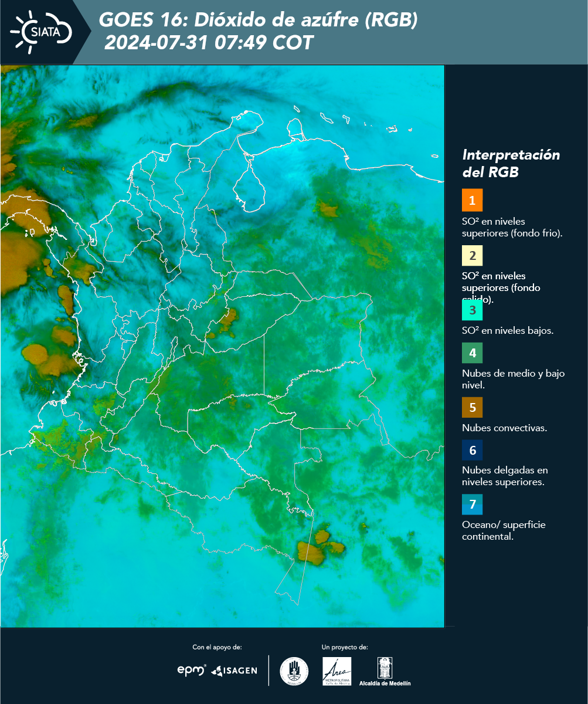Click the epm logo in the footer
The width and height of the screenshot is (588, 704).
click(x=192, y=670)
